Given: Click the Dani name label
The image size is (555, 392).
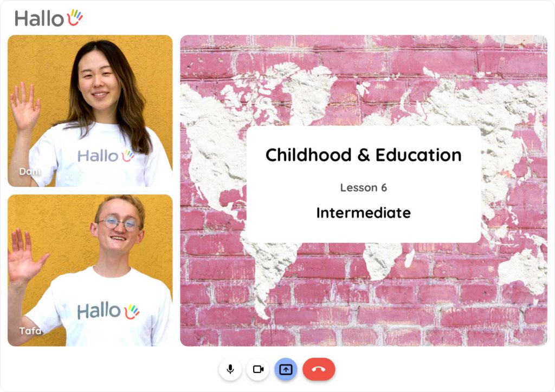Looking at the screenshot, I should tap(30, 172).
